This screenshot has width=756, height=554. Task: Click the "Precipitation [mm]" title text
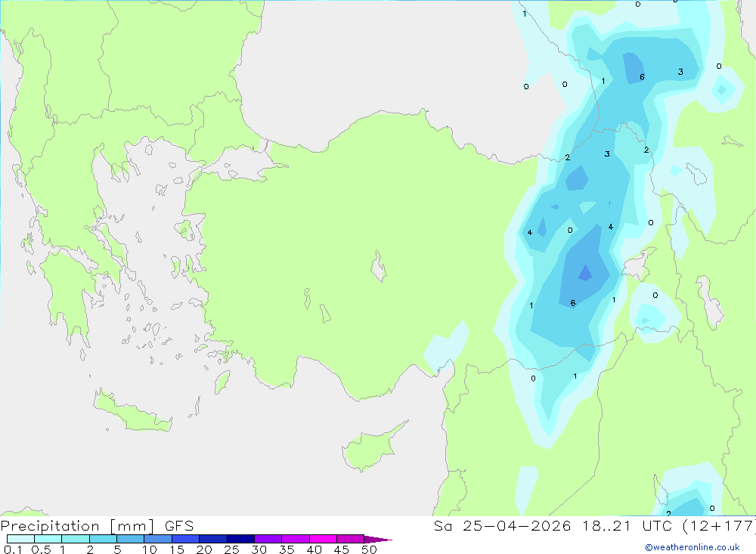click(77, 526)
